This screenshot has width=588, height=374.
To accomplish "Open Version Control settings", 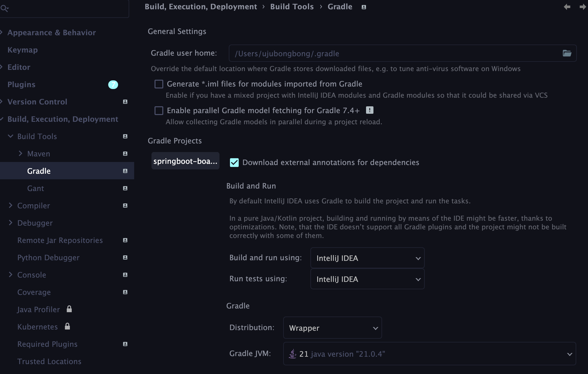I will [37, 102].
